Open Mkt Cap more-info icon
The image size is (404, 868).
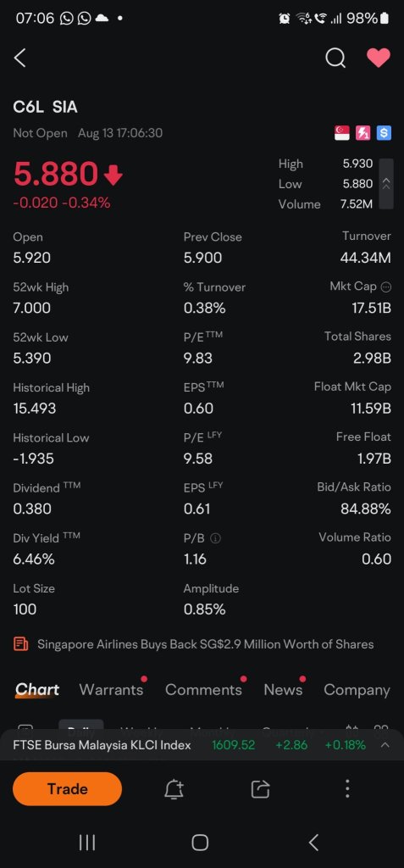pos(386,287)
